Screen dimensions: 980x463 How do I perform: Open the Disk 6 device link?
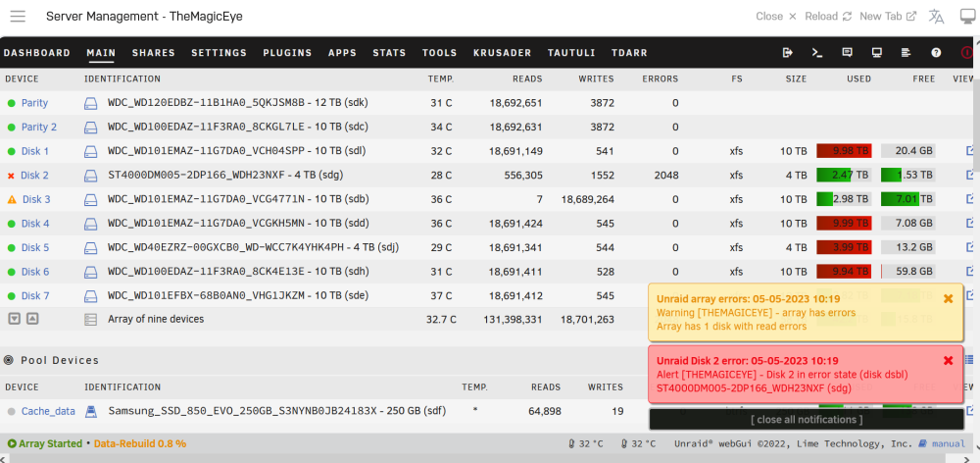coord(35,272)
